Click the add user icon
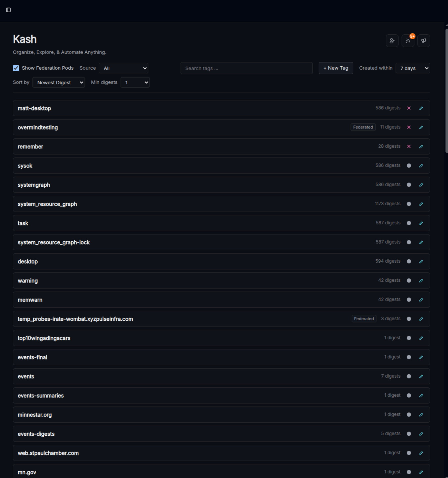The width and height of the screenshot is (448, 478). coord(392,41)
